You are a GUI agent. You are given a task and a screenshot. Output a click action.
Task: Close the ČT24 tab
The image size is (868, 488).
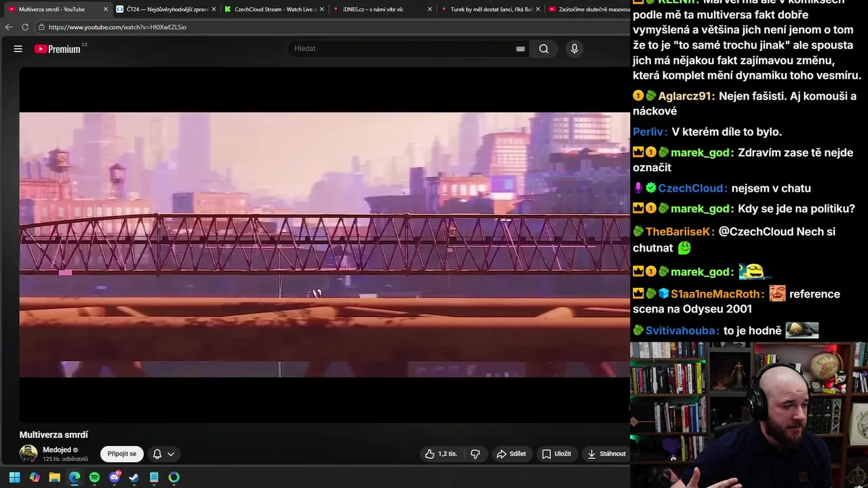pyautogui.click(x=214, y=9)
